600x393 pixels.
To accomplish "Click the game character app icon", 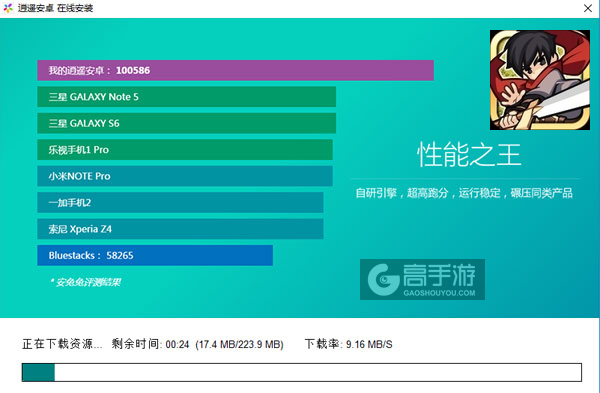I will point(540,80).
